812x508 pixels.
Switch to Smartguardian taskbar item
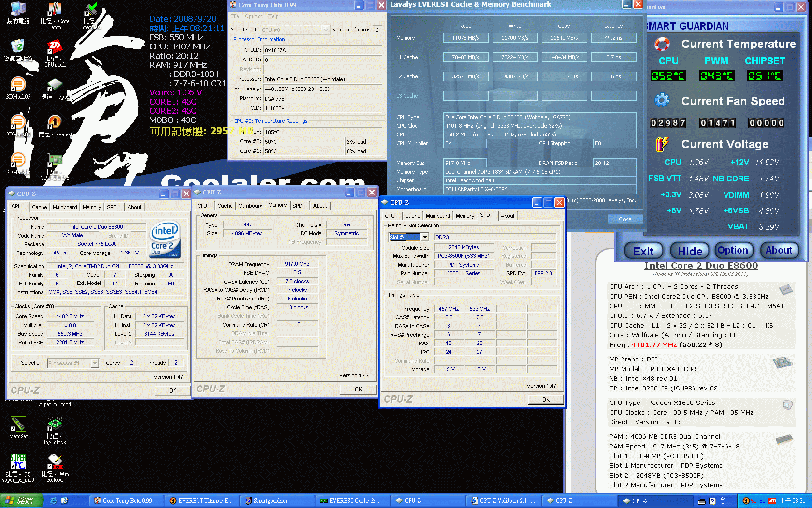click(277, 501)
